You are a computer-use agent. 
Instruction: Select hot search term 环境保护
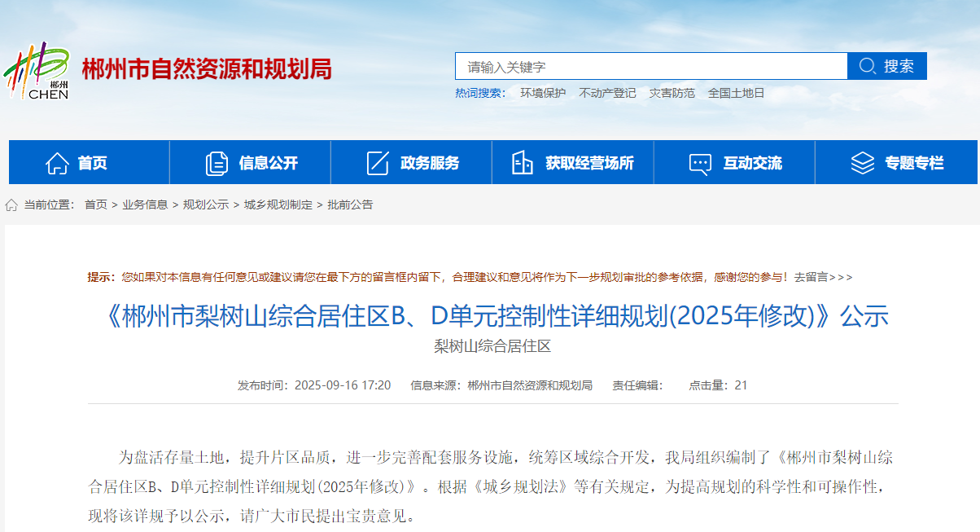[x=543, y=93]
